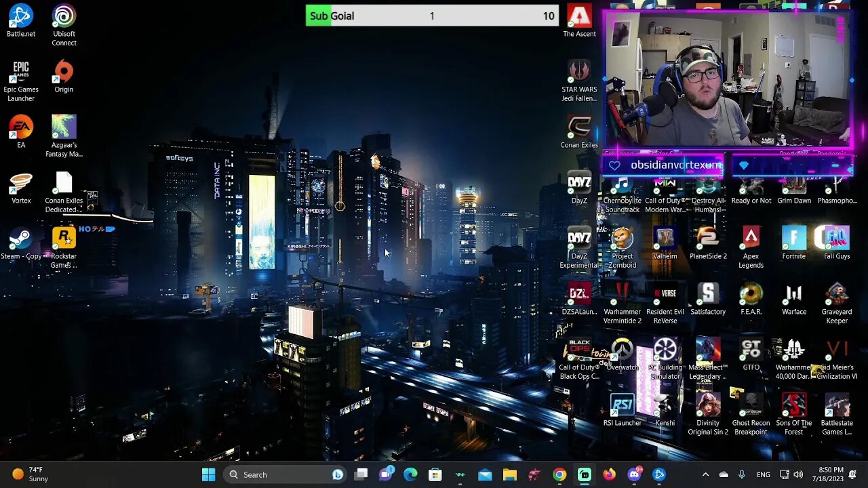Select STAR WARS Jedi Fallen shortcut
Viewport: 868px width, 488px height.
(579, 81)
